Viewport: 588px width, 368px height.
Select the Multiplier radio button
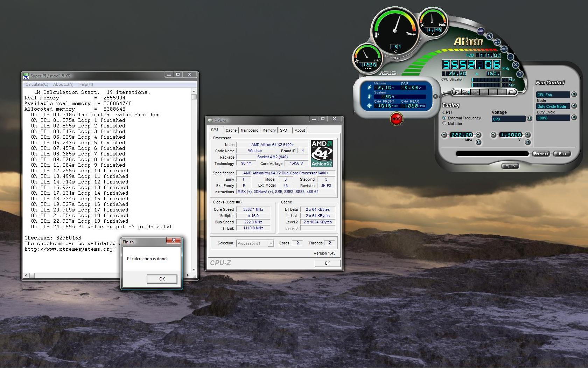[444, 124]
